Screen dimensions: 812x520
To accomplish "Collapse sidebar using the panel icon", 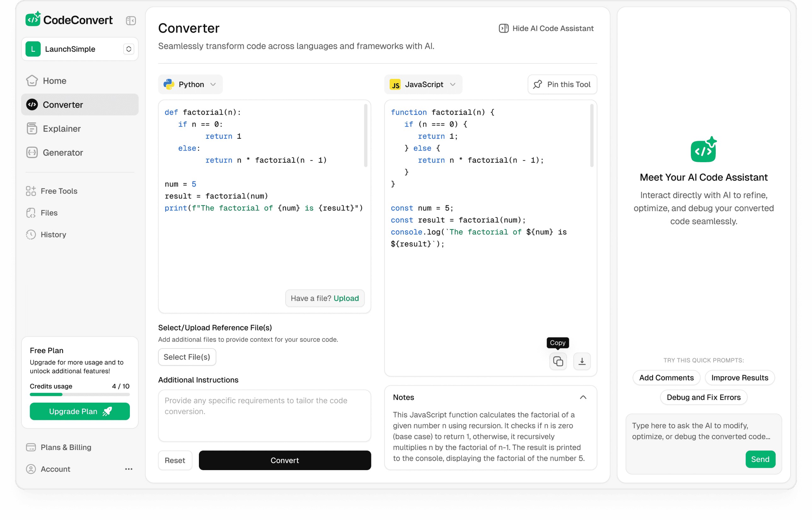I will 131,21.
